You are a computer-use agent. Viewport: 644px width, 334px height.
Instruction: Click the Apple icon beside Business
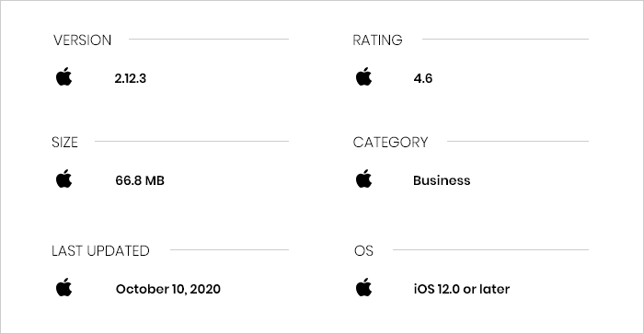pos(364,179)
